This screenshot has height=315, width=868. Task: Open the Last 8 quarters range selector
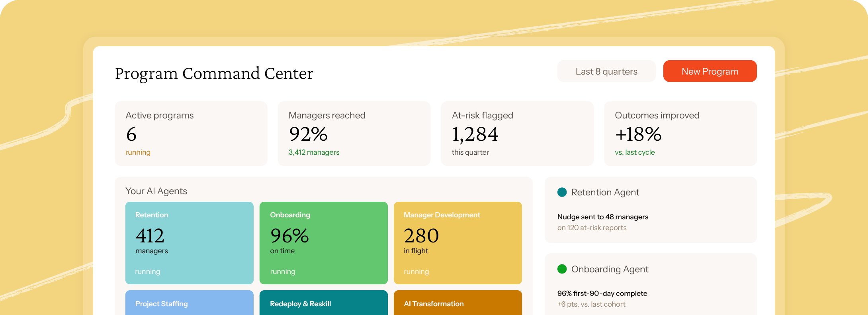[x=606, y=71]
